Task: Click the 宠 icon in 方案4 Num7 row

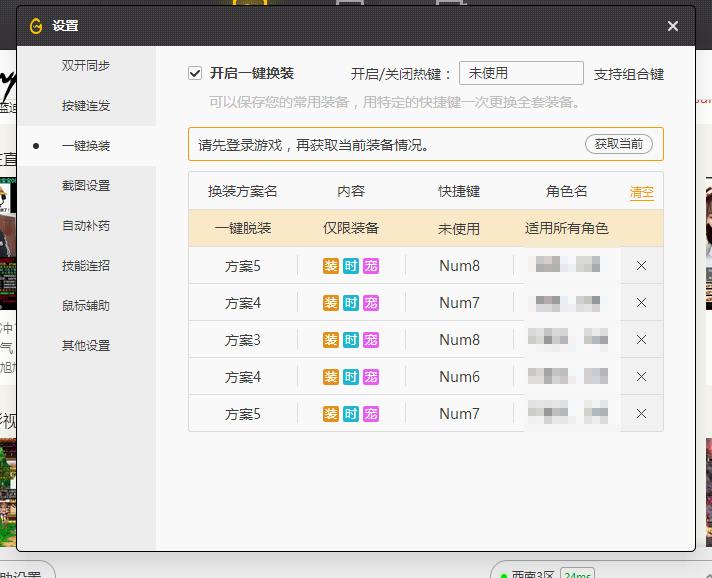Action: (x=371, y=303)
